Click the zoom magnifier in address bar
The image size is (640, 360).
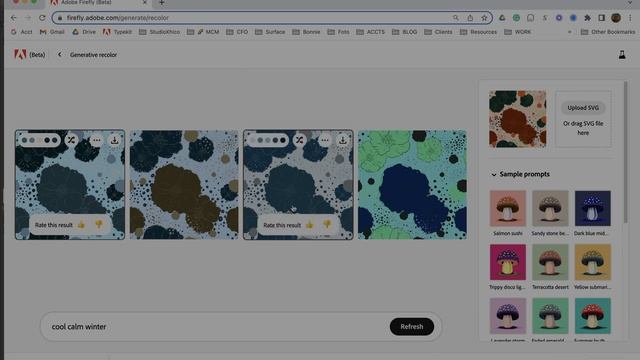(456, 18)
